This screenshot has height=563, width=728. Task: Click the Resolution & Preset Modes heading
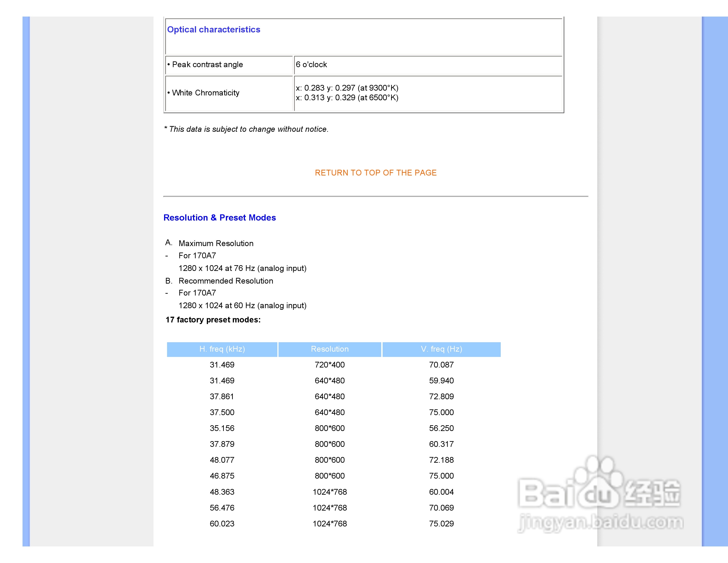pyautogui.click(x=219, y=218)
